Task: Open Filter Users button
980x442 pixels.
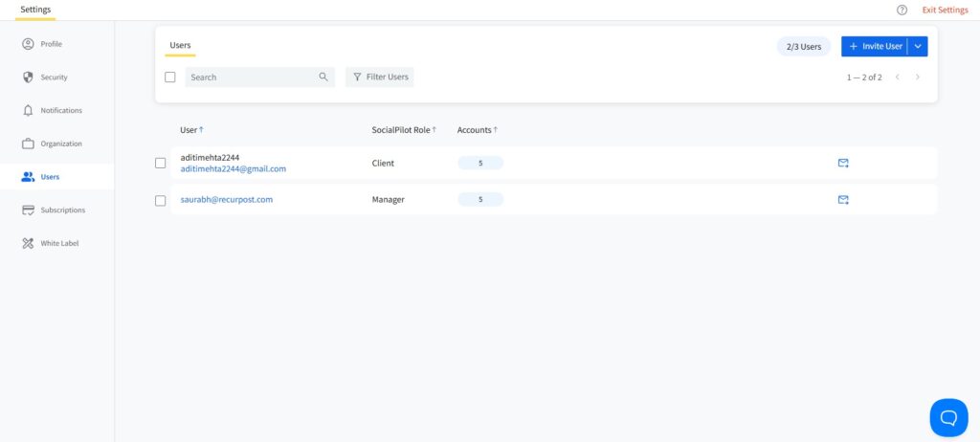Action: 380,77
